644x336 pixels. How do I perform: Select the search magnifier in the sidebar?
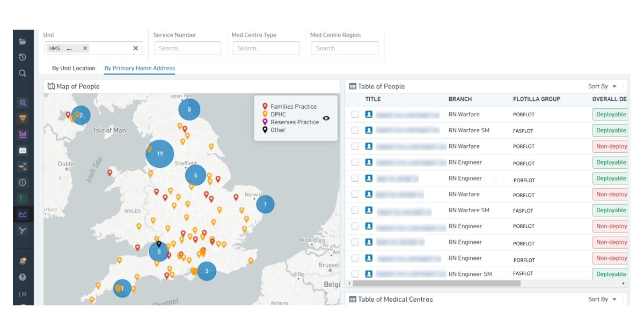(x=22, y=73)
